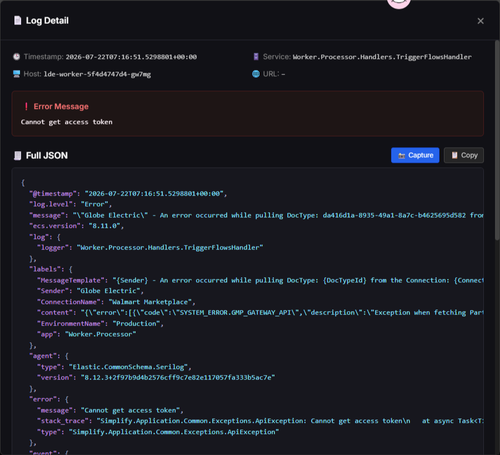Click the Cannot get access token text
This screenshot has width=500, height=455.
pos(66,122)
